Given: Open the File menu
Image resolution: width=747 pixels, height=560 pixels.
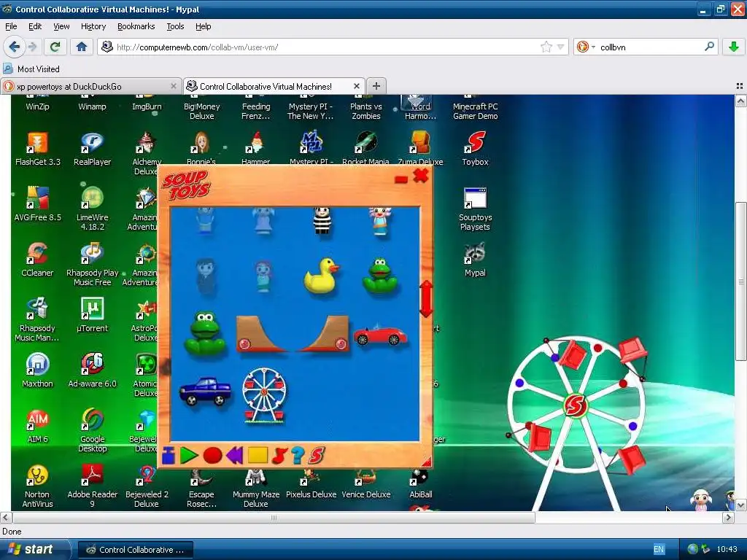Looking at the screenshot, I should (x=11, y=26).
